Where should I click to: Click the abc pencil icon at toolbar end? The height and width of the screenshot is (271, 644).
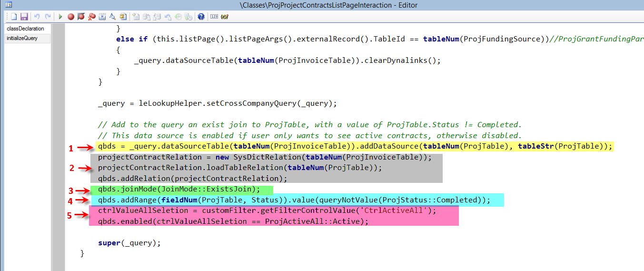[225, 17]
